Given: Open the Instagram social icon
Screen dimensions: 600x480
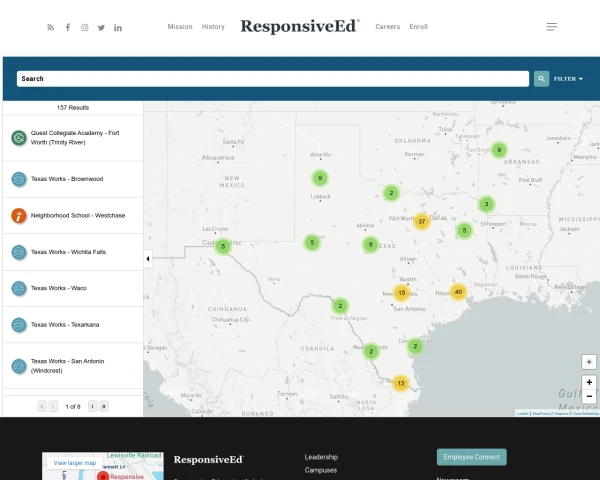Looking at the screenshot, I should coord(84,27).
